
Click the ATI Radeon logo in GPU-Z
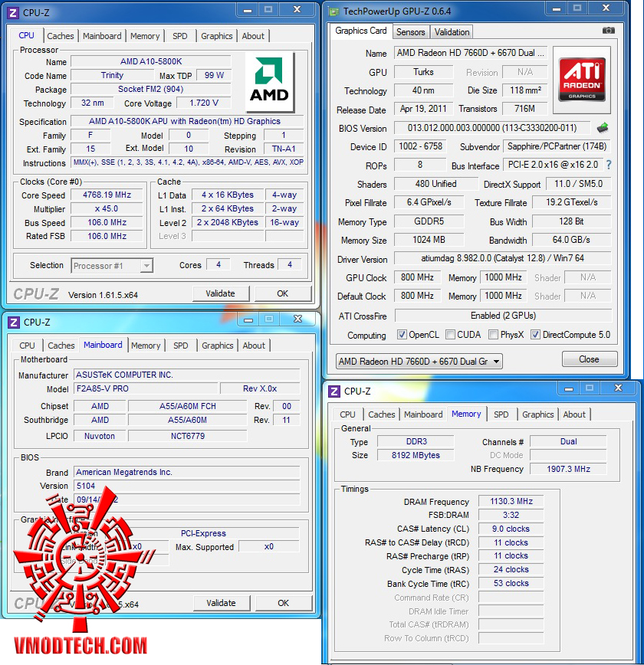tap(582, 80)
